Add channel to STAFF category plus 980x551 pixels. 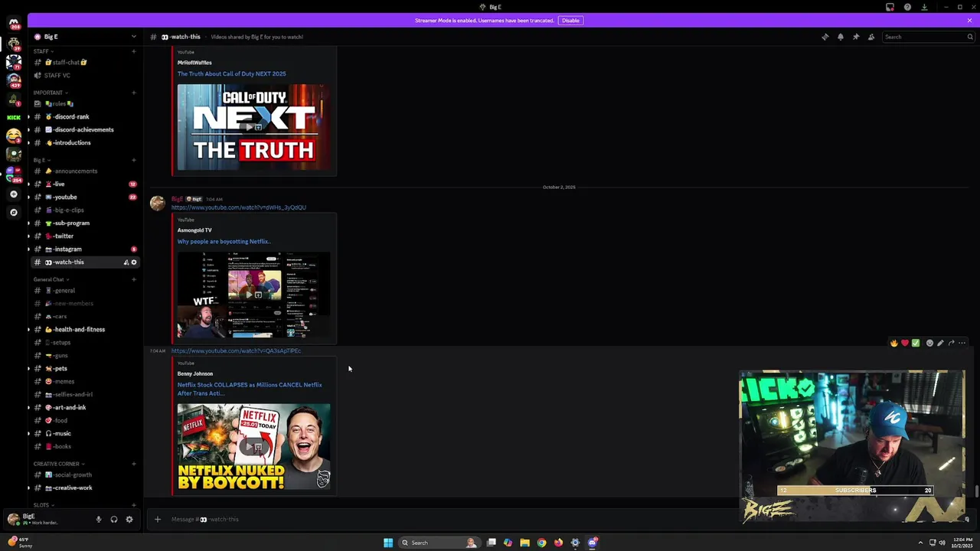pyautogui.click(x=134, y=51)
